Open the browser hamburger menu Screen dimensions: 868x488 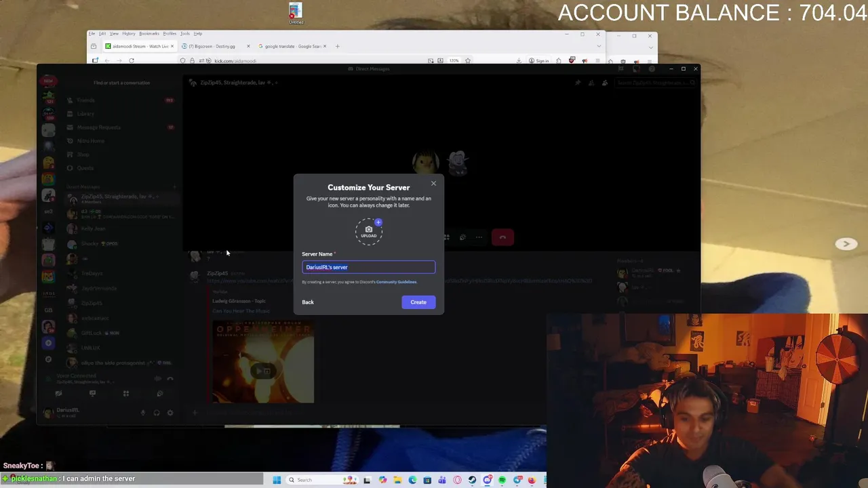[x=597, y=60]
